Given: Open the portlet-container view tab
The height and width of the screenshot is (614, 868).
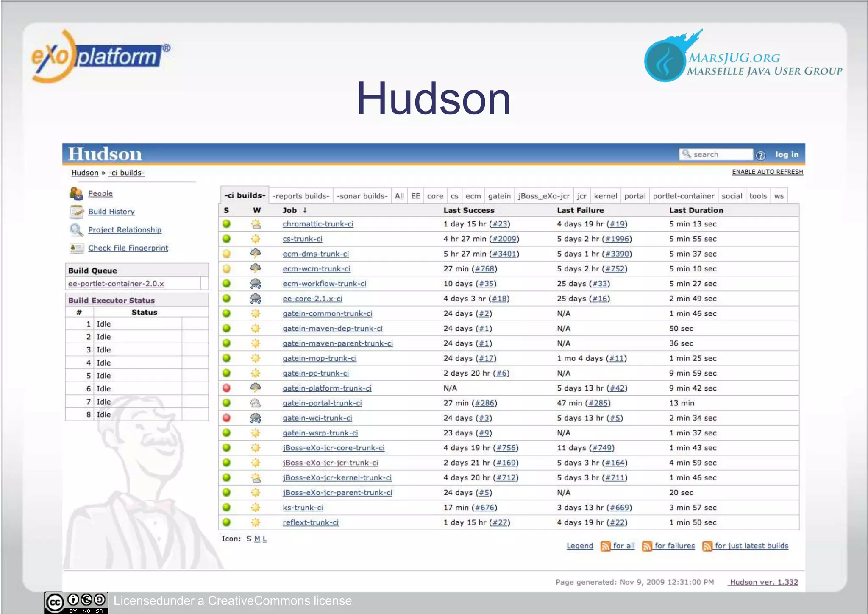Looking at the screenshot, I should 684,196.
